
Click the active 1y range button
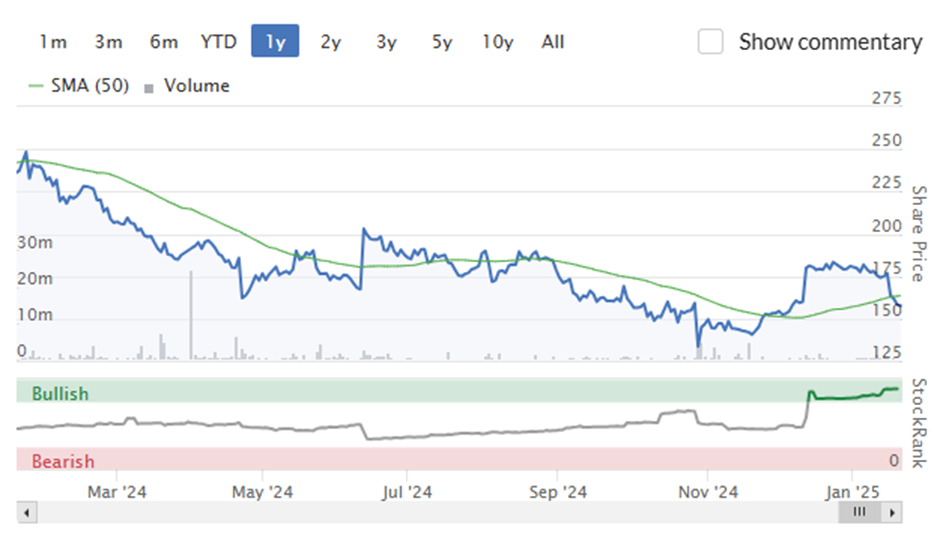pyautogui.click(x=275, y=41)
